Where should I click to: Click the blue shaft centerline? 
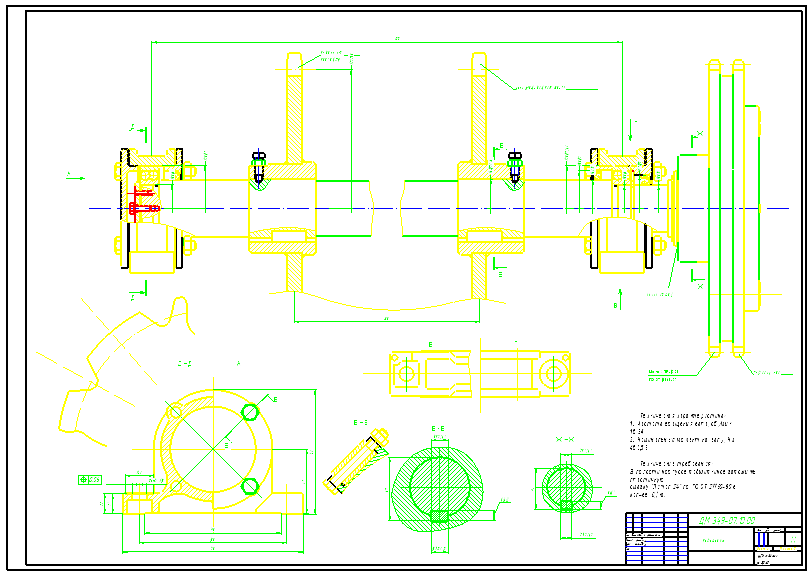click(x=439, y=208)
